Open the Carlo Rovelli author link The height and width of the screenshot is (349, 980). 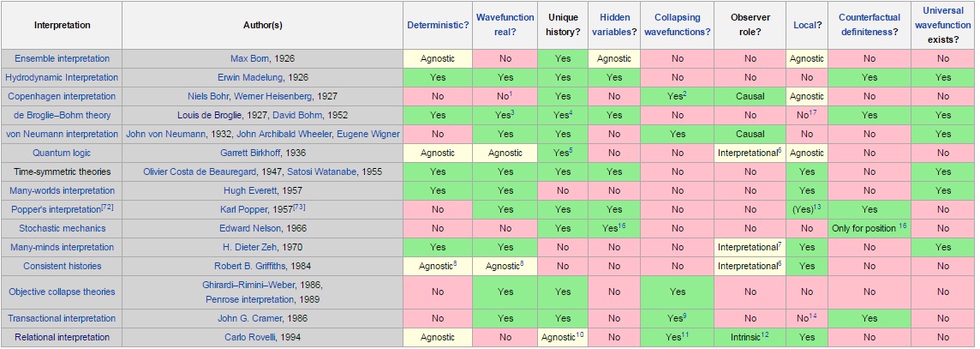(x=246, y=337)
